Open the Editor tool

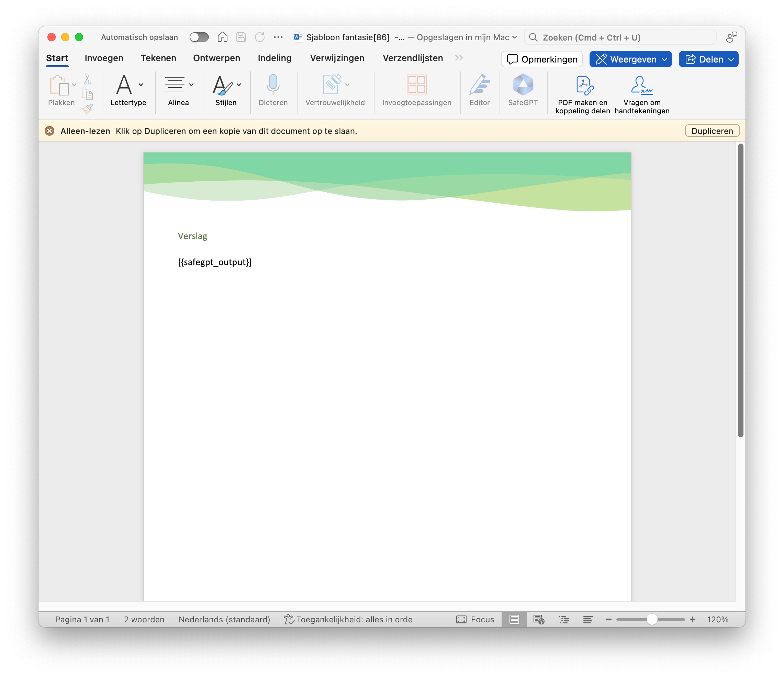coord(479,86)
